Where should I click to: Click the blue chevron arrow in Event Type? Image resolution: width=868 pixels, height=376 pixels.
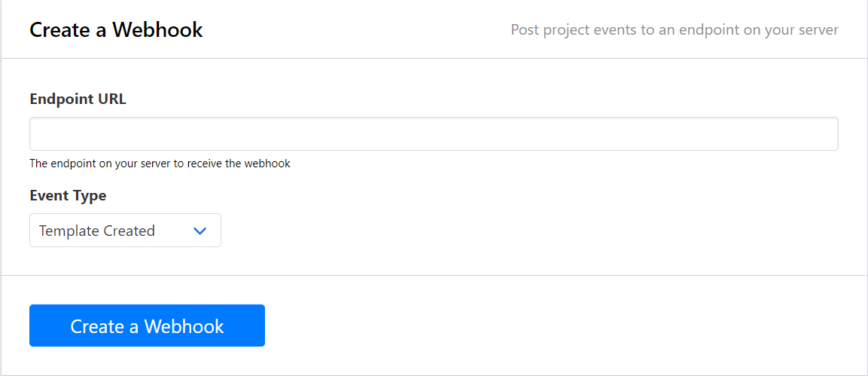(200, 231)
